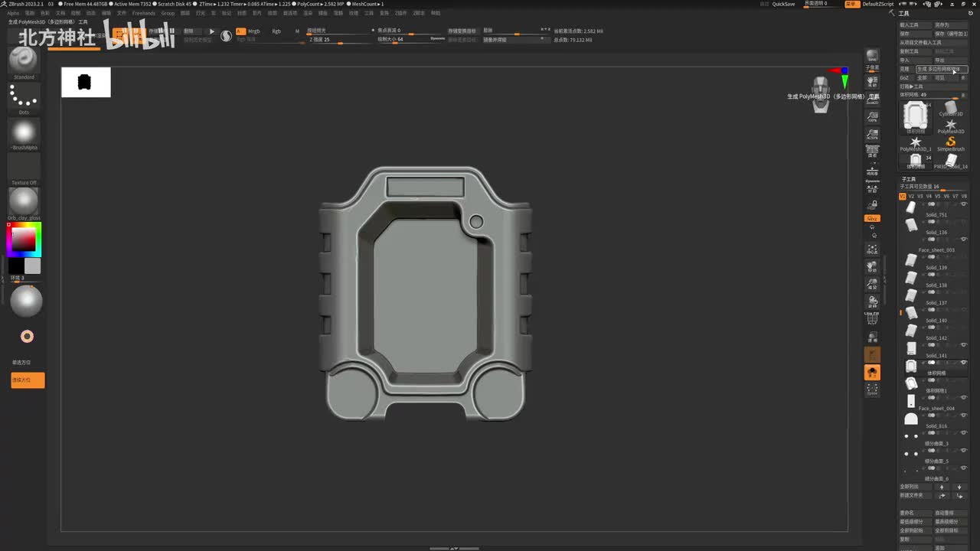This screenshot has width=980, height=551.
Task: Click the grey material preview sphere
Action: (27, 301)
